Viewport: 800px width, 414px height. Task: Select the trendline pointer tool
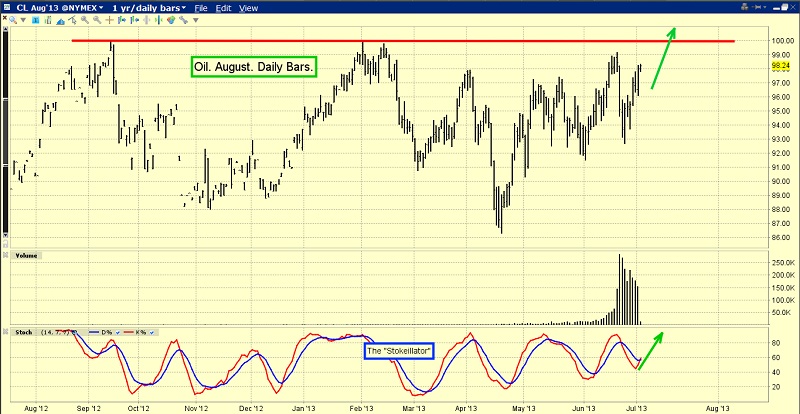coord(72,20)
